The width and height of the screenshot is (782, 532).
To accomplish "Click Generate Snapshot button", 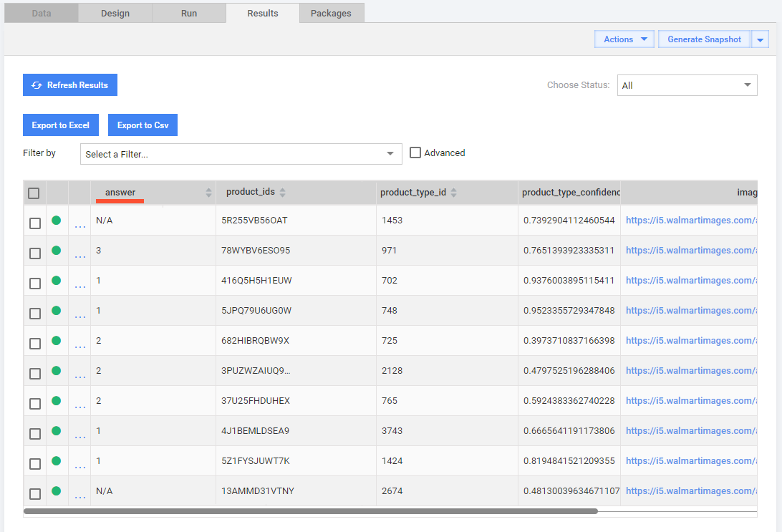I will pyautogui.click(x=704, y=39).
